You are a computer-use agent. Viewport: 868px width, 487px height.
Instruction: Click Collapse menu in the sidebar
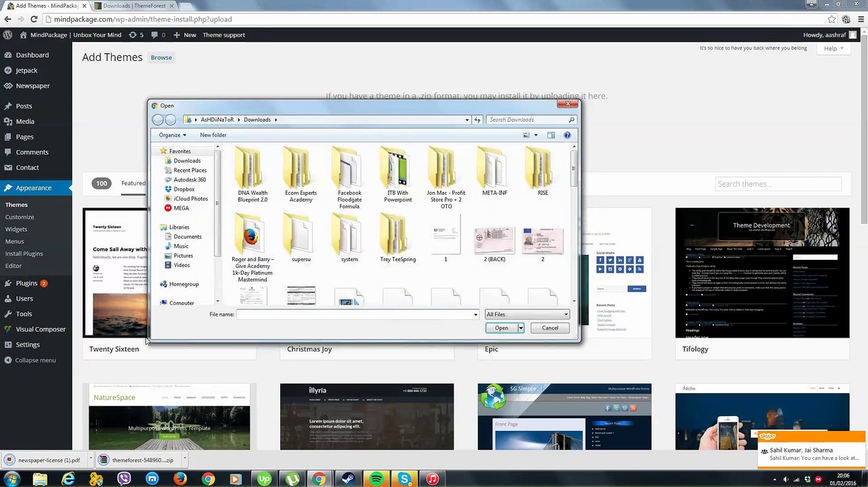tap(36, 360)
